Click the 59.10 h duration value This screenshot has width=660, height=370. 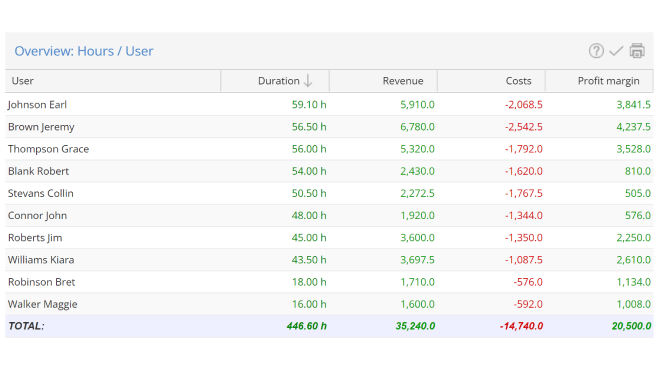[x=309, y=105]
